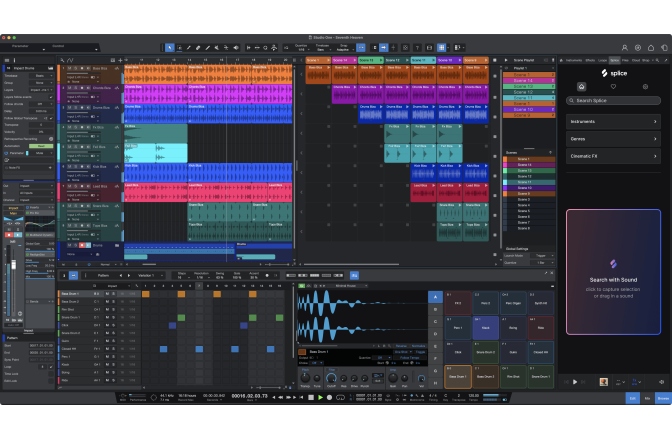Switch to the Cloud browser tab

click(636, 60)
